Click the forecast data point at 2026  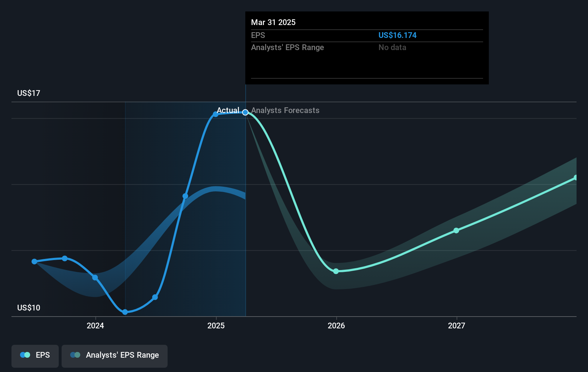pos(336,271)
